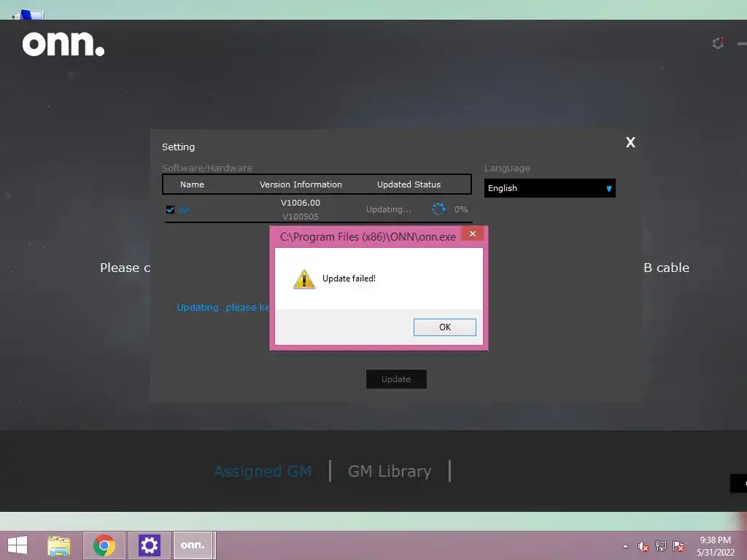Click the updating spinner icon

tap(438, 209)
